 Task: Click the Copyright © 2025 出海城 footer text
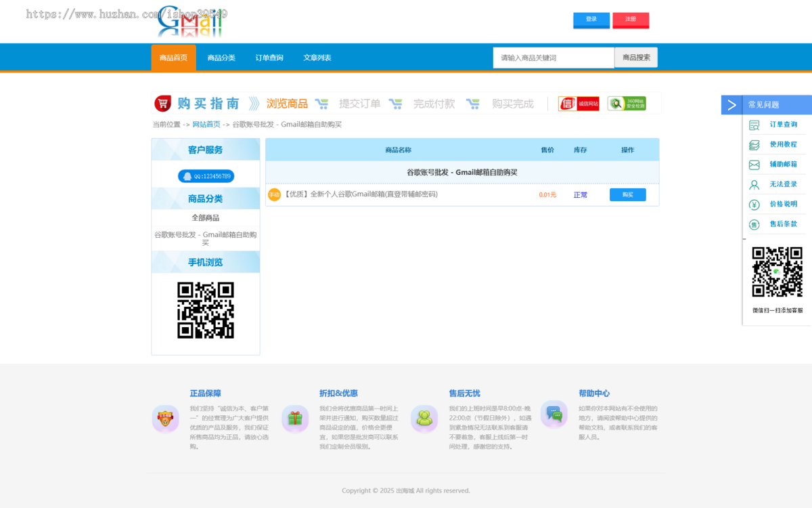click(406, 490)
